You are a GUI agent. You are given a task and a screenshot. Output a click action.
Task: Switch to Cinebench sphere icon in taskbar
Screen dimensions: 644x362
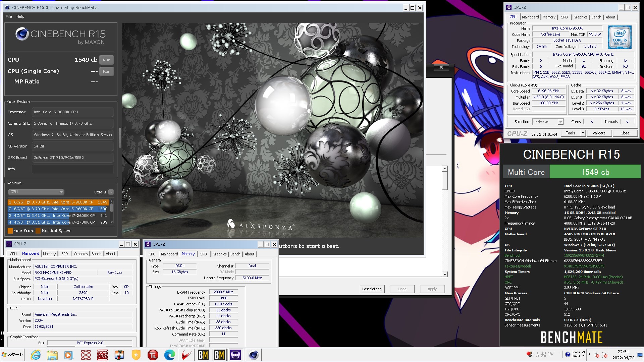pos(254,355)
